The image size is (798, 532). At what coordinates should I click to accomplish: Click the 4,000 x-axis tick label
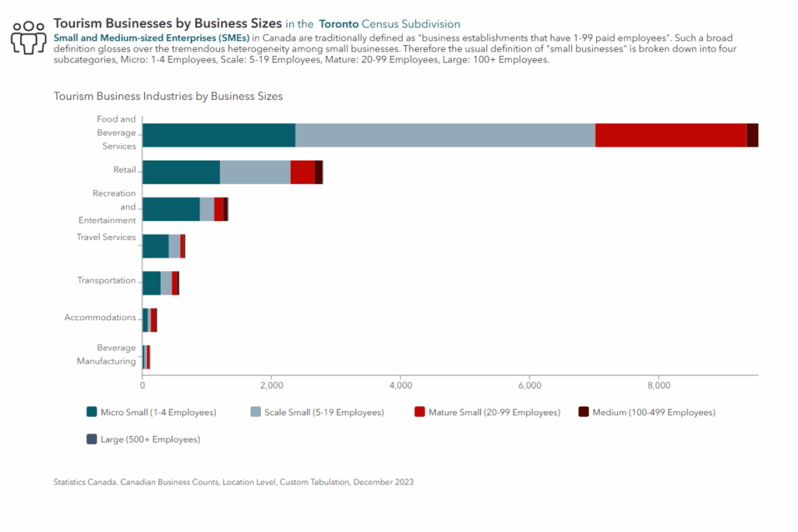pyautogui.click(x=401, y=386)
